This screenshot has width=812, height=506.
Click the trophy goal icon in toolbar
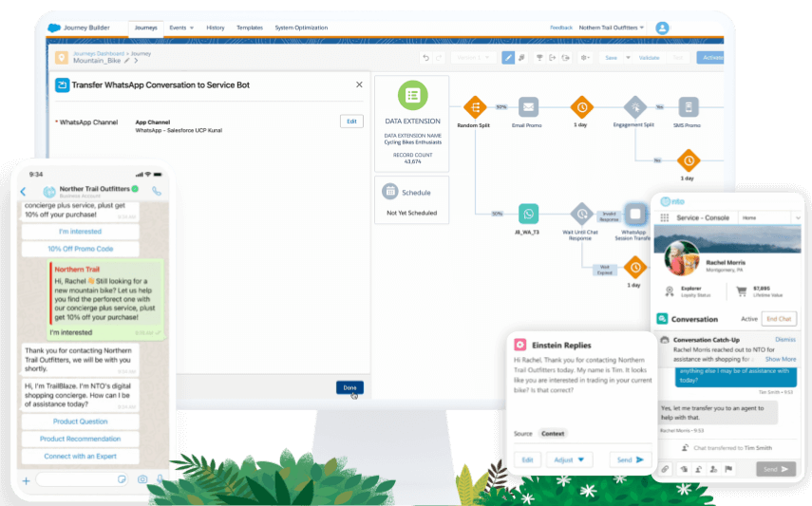point(539,58)
